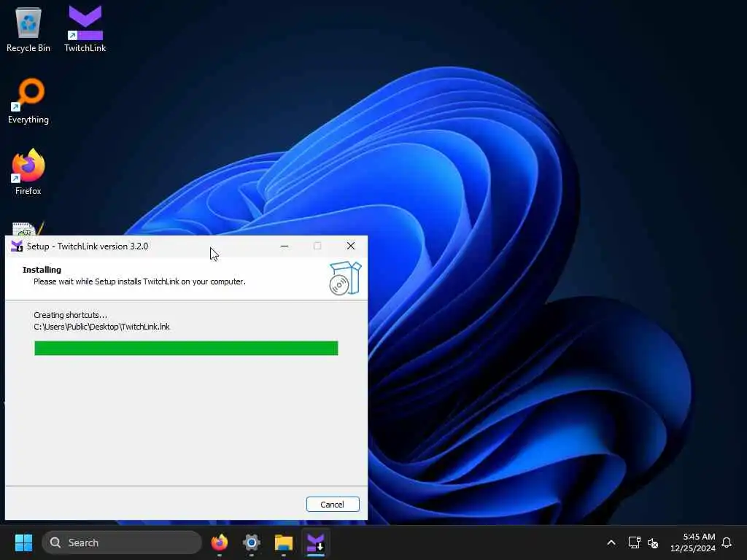Viewport: 747px width, 560px height.
Task: Select the TwitchLink desktop shortcut
Action: pyautogui.click(x=85, y=28)
